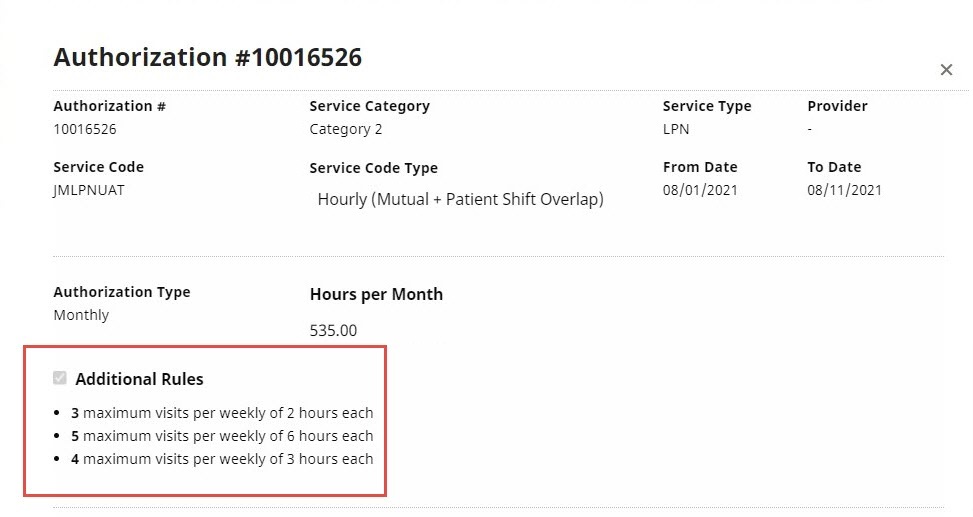
Task: Close the Authorization #10016526 dialog
Action: (x=946, y=70)
